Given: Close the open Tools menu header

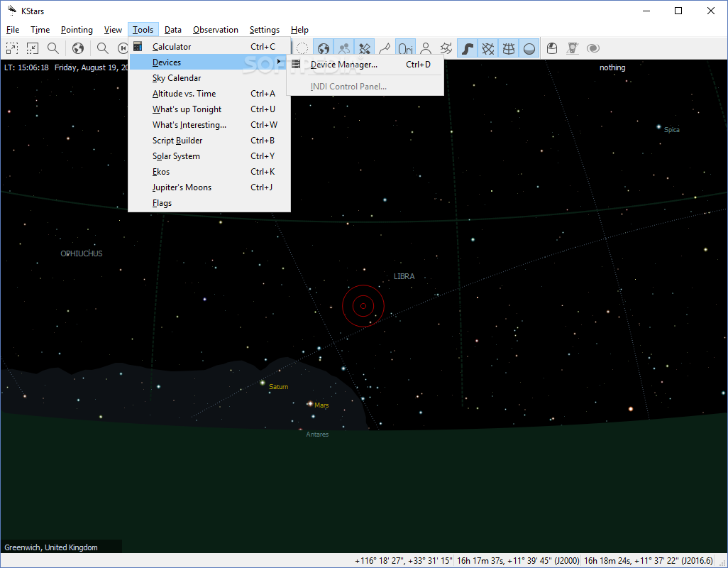Looking at the screenshot, I should (143, 30).
